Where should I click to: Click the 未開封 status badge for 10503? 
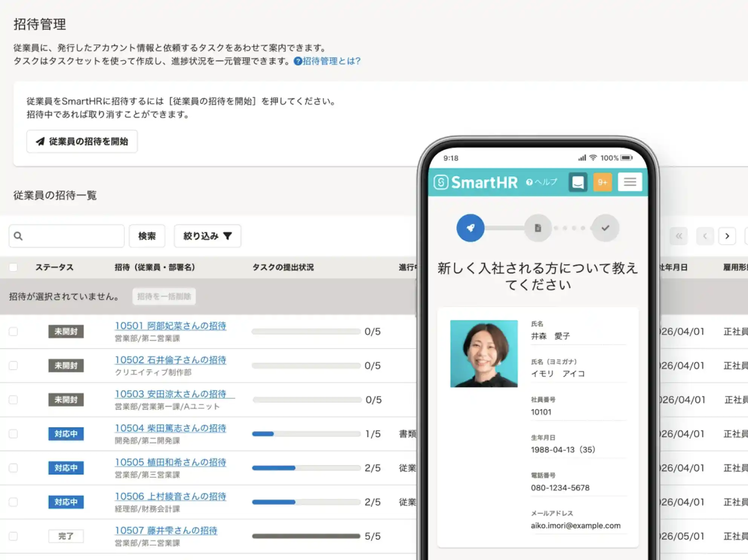[x=66, y=400]
